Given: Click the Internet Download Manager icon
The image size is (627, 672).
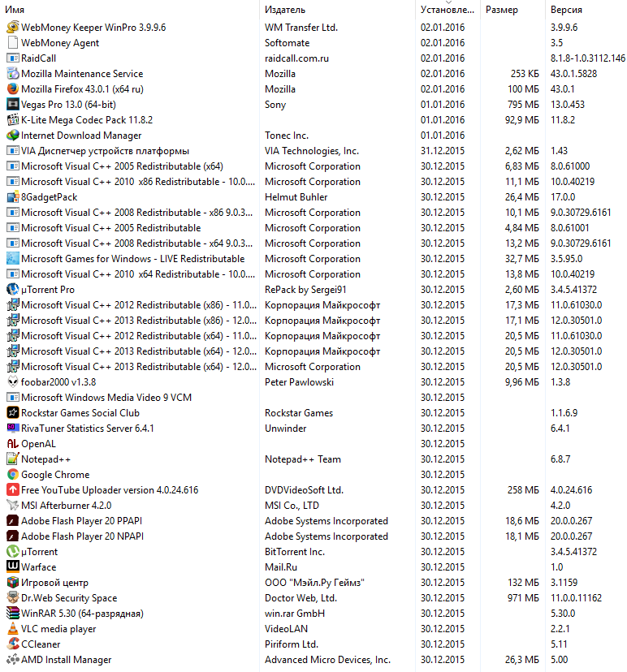Looking at the screenshot, I should [x=13, y=135].
